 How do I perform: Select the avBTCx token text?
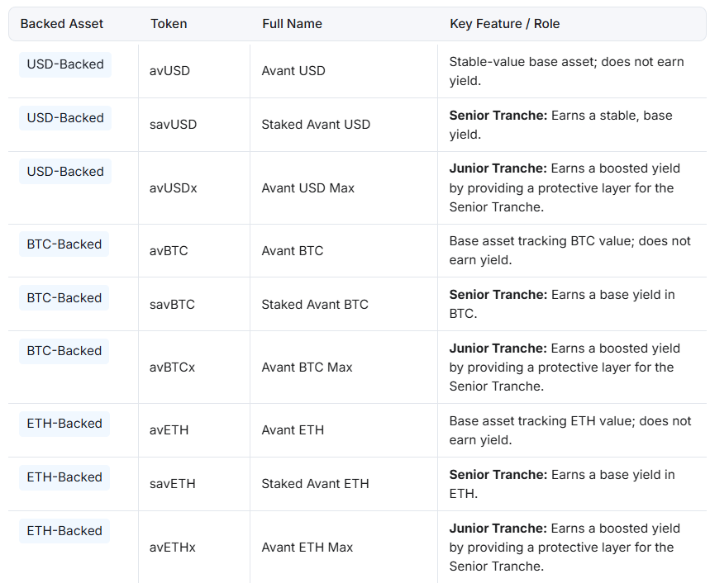pos(172,367)
